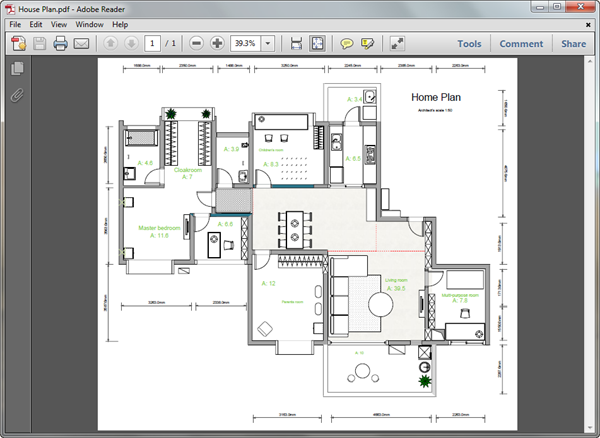Screen dimensions: 600x438
Task: Open the Tools pane
Action: point(469,44)
